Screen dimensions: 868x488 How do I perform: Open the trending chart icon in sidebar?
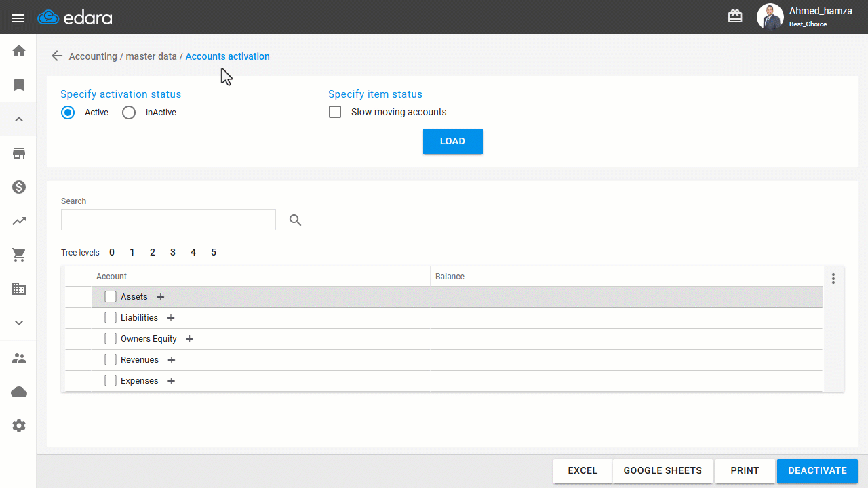pyautogui.click(x=19, y=221)
